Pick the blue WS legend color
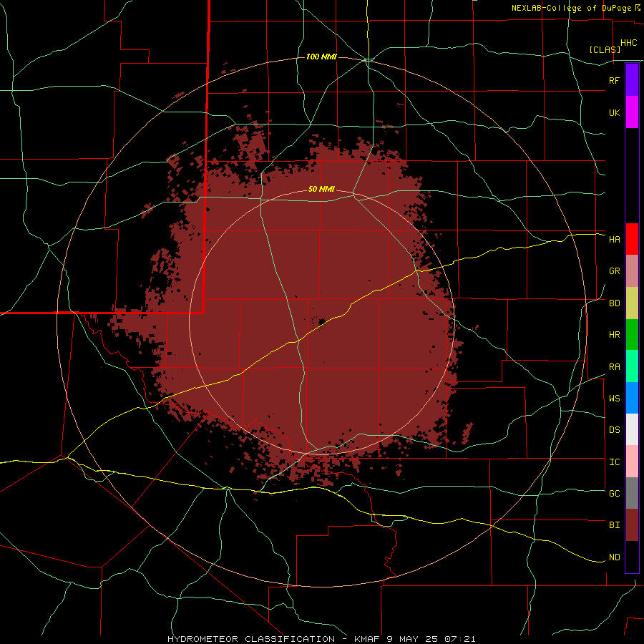The image size is (644, 644). (x=632, y=398)
